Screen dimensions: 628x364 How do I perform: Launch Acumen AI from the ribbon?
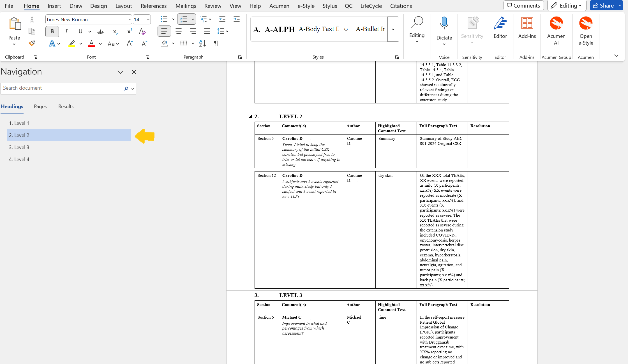click(x=556, y=24)
